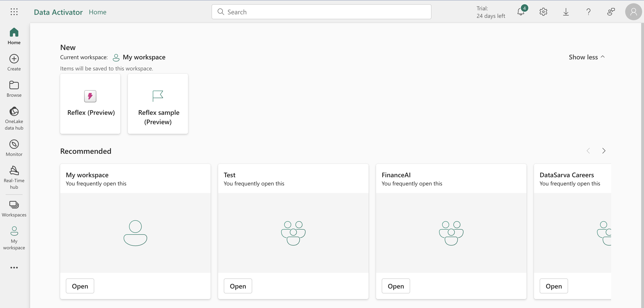This screenshot has width=644, height=308.
Task: Open the user account avatar
Action: point(633,12)
